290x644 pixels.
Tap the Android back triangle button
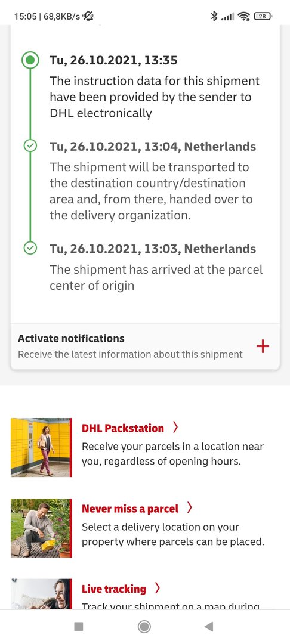[x=209, y=626]
